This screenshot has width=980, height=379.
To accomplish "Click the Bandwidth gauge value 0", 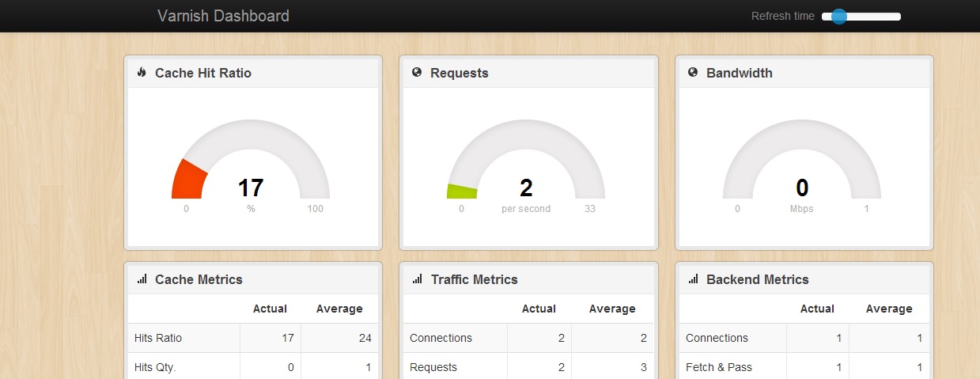I will click(x=802, y=188).
